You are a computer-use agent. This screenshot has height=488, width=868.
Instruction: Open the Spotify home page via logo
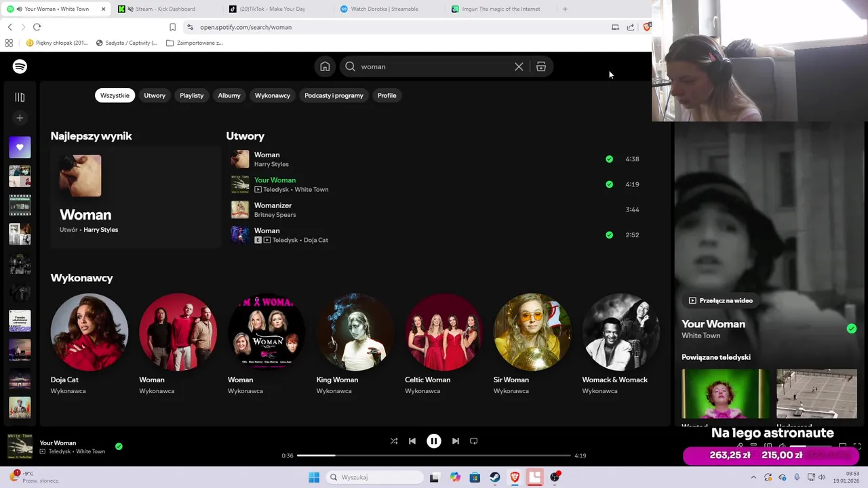[20, 66]
